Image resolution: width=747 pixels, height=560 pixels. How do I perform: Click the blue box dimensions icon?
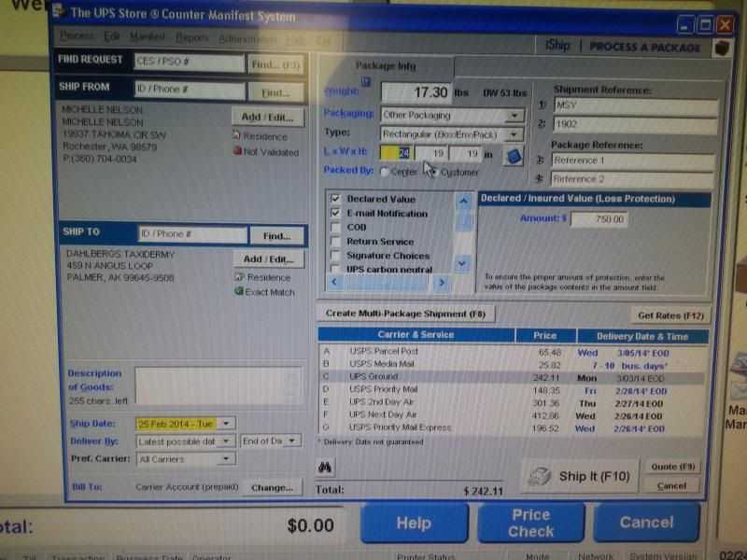click(512, 156)
